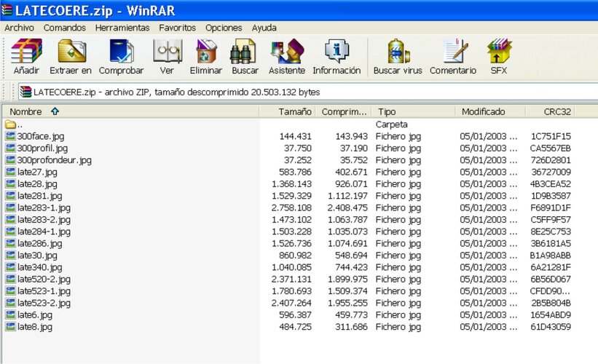Select the late8.jpg file icon
The height and width of the screenshot is (364, 598).
pos(11,327)
